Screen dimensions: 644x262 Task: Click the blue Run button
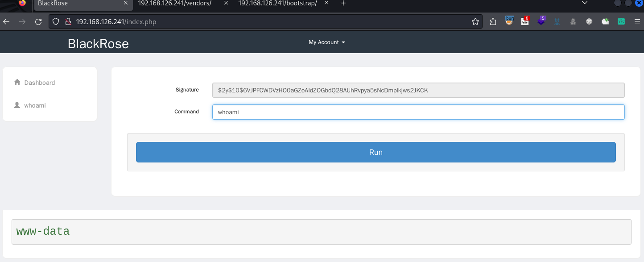(376, 152)
